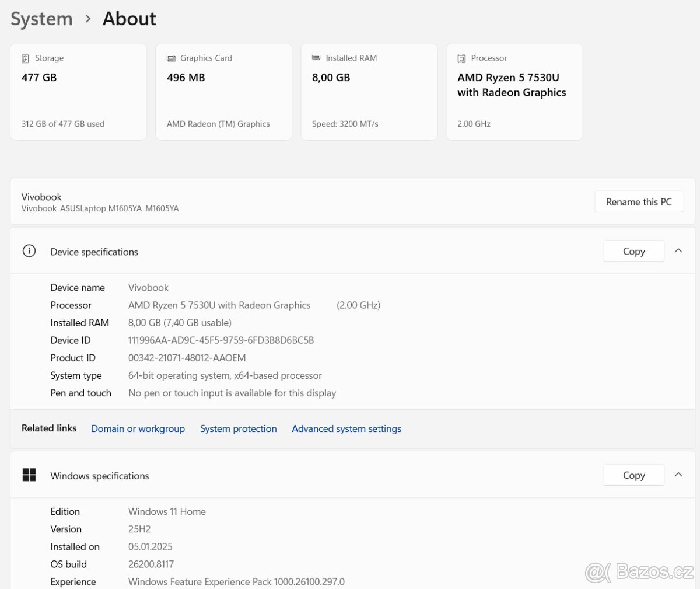700x589 pixels.
Task: Select Edition value 'Windows 11 Home'
Action: click(167, 511)
